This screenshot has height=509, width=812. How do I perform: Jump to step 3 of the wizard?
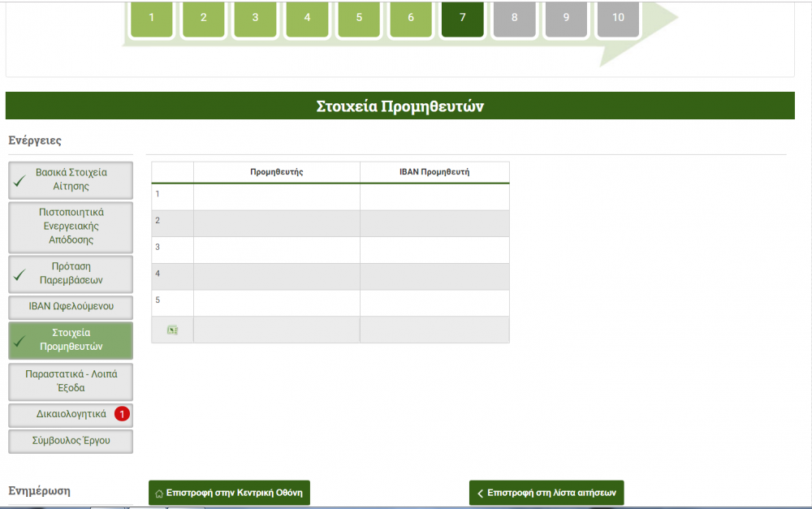coord(255,18)
